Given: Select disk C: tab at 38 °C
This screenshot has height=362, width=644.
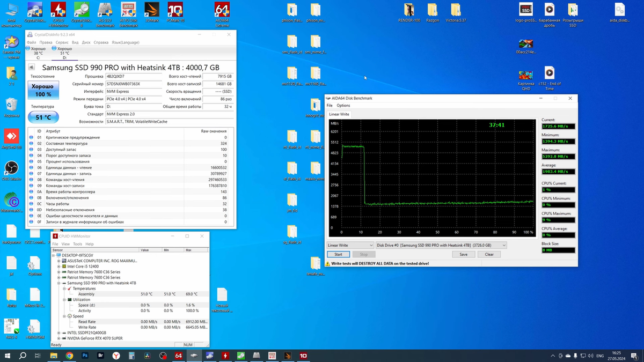Looking at the screenshot, I should click(x=38, y=53).
